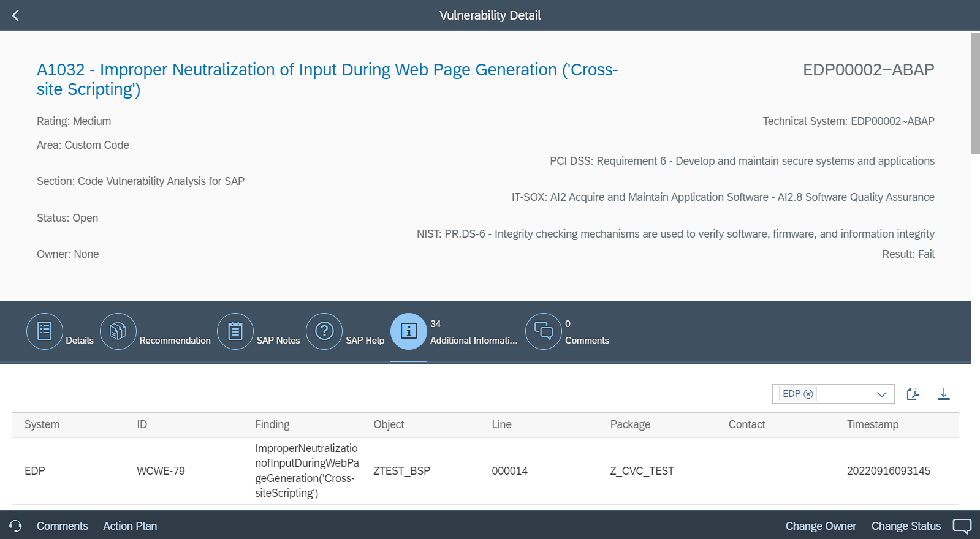Open the Action Plan
Viewport: 980px width, 539px height.
coord(130,526)
